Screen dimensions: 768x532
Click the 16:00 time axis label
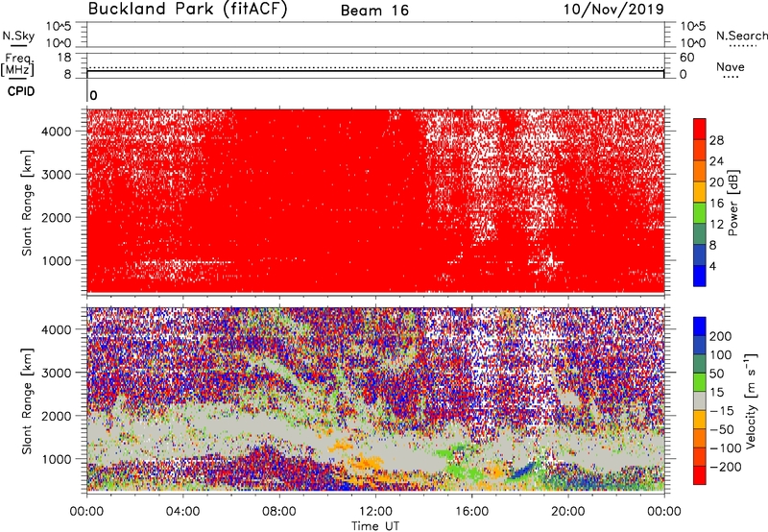[x=471, y=512]
